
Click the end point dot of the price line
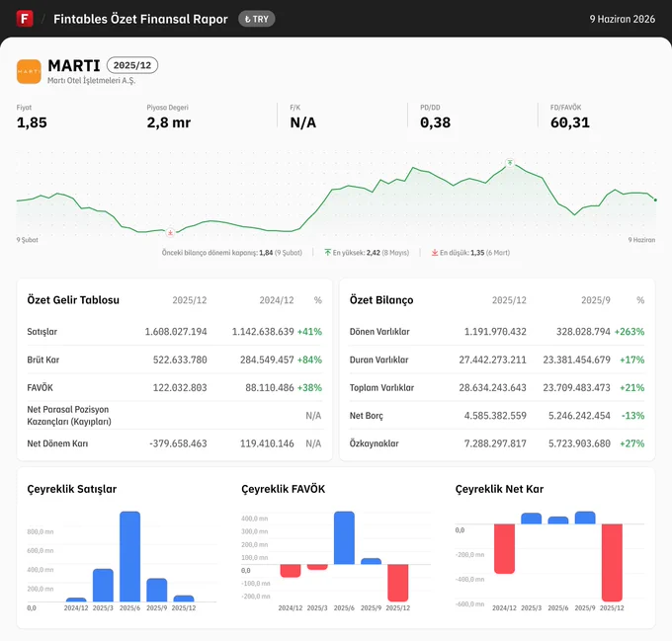[655, 200]
